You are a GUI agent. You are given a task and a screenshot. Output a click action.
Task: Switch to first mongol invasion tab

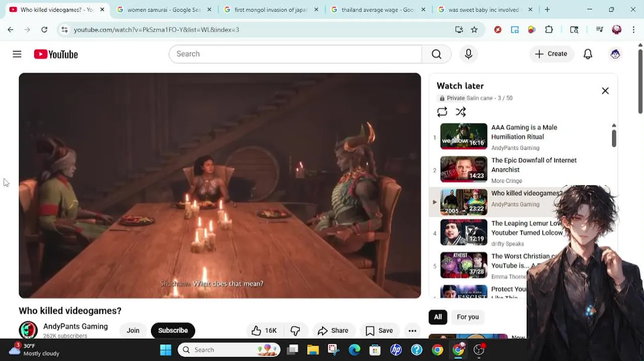(x=271, y=10)
